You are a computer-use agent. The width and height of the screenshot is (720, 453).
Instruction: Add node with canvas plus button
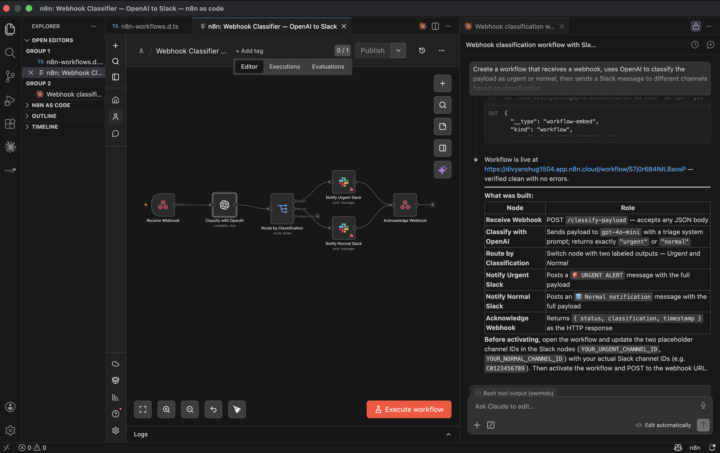tap(442, 84)
